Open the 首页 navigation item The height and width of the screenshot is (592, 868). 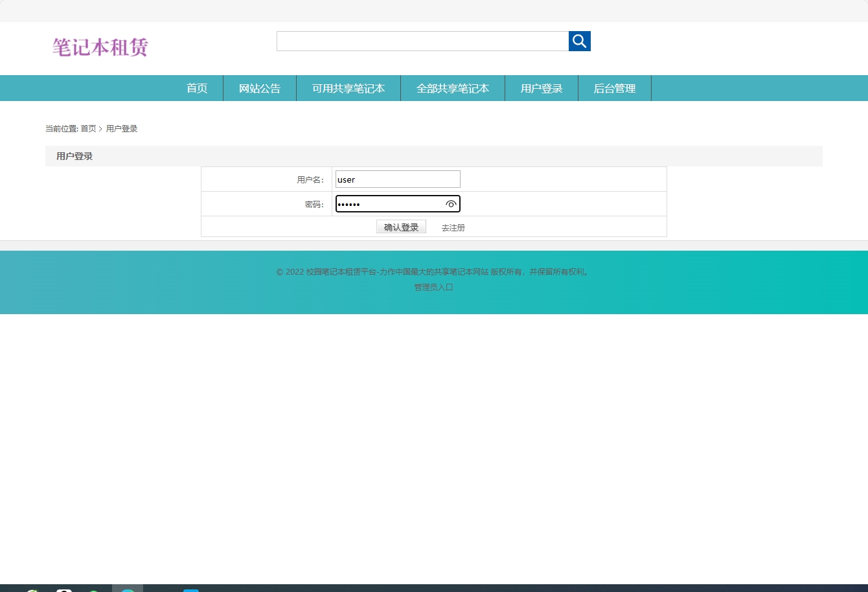pyautogui.click(x=197, y=88)
